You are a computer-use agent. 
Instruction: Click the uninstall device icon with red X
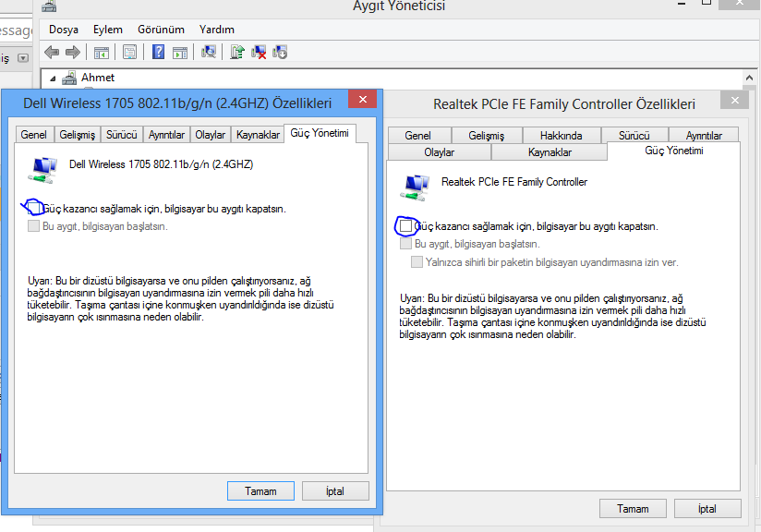point(259,52)
